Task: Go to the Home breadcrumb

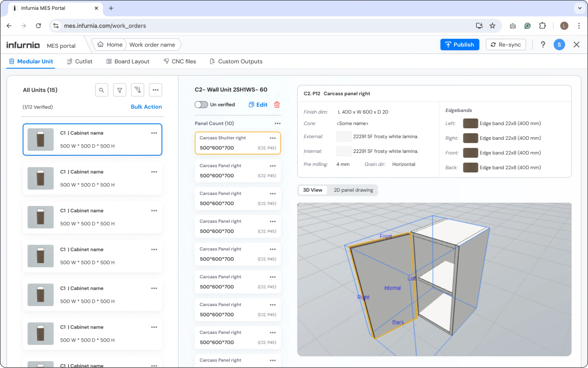Action: coord(110,45)
